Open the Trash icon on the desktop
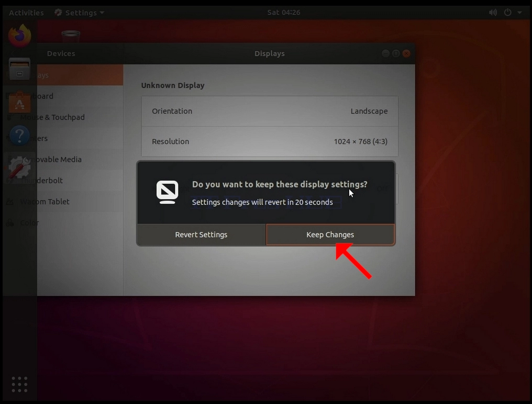Viewport: 532px width, 404px height. tap(71, 37)
